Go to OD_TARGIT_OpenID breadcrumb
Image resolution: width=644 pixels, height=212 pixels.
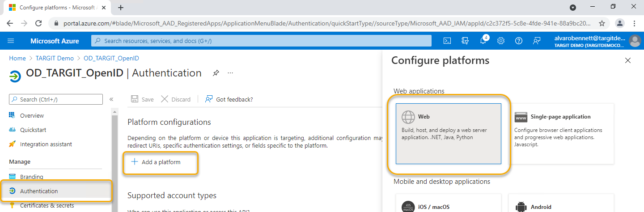111,58
